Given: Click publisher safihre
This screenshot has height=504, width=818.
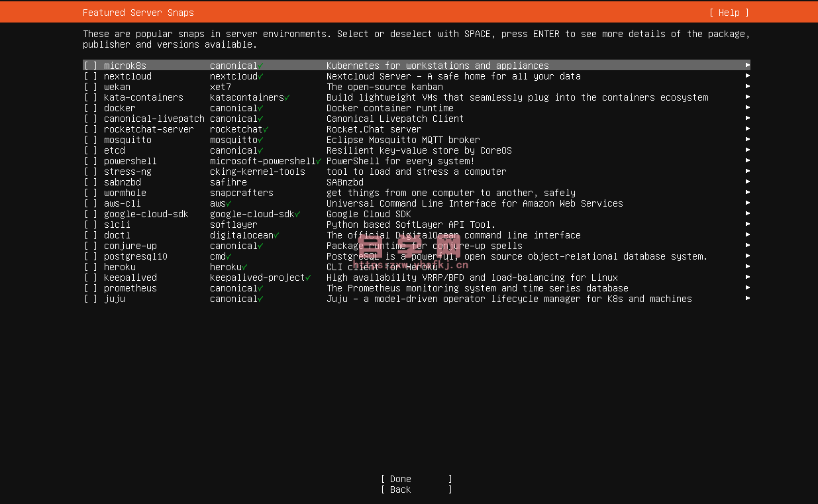Looking at the screenshot, I should (229, 182).
